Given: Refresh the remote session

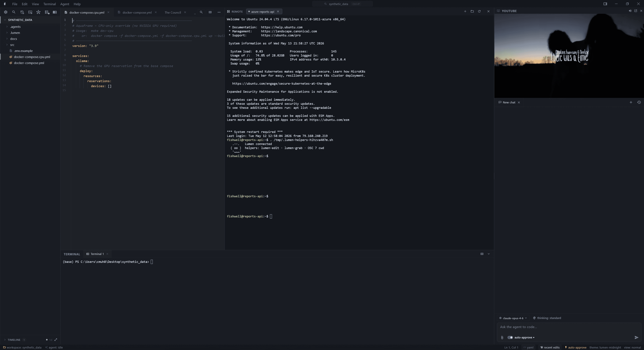Looking at the screenshot, I should pos(479,11).
